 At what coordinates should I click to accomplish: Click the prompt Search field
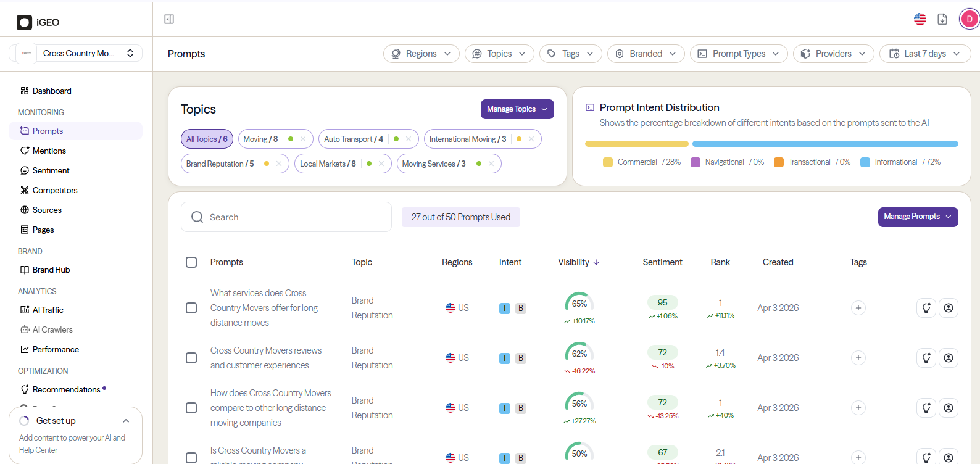click(x=286, y=217)
